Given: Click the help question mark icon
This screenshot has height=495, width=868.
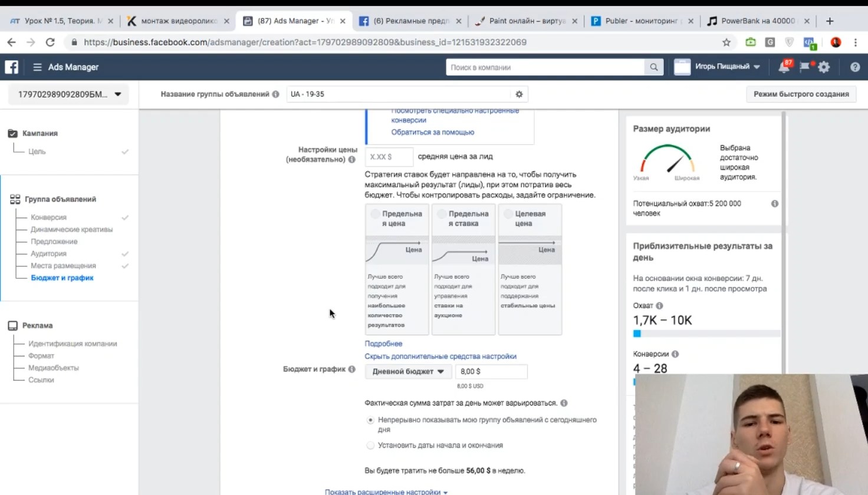Looking at the screenshot, I should [x=854, y=67].
